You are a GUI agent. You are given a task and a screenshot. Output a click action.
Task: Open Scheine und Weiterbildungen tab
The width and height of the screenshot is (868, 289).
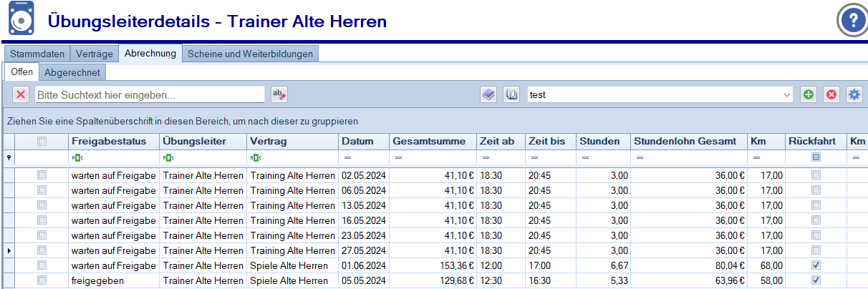[x=250, y=54]
